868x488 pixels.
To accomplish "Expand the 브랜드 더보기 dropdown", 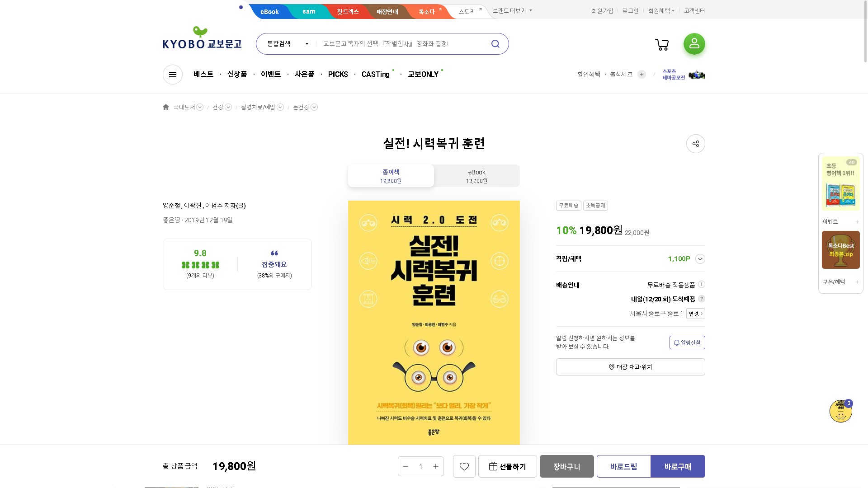I will (512, 11).
